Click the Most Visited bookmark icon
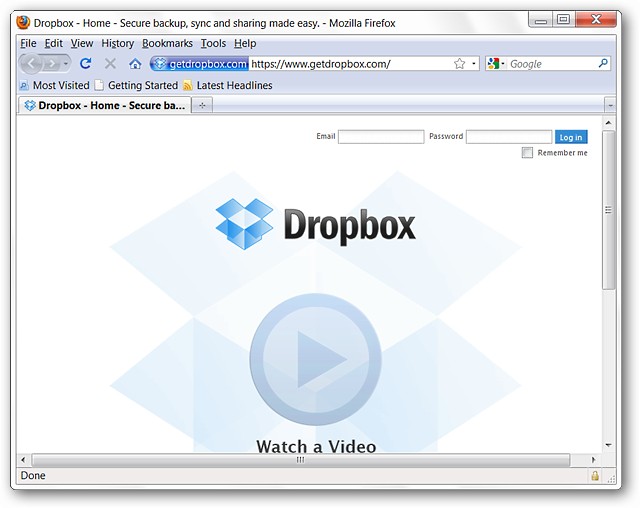The image size is (640, 508). pyautogui.click(x=24, y=86)
